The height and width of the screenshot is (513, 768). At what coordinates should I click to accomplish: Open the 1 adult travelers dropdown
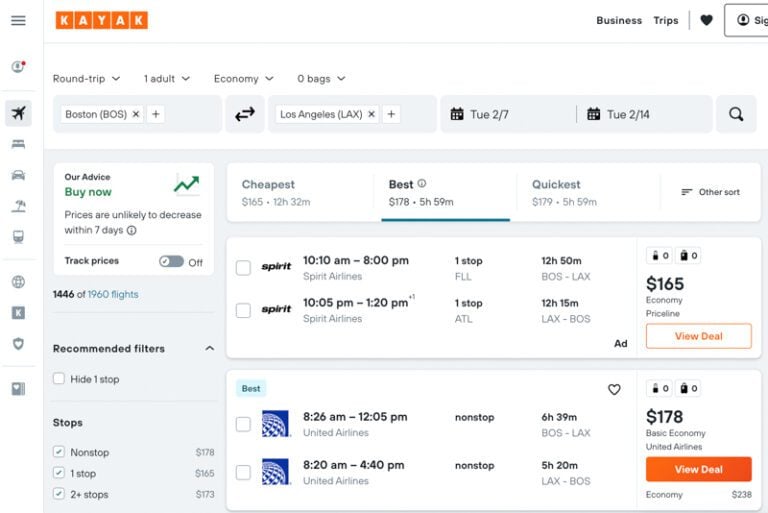click(167, 78)
